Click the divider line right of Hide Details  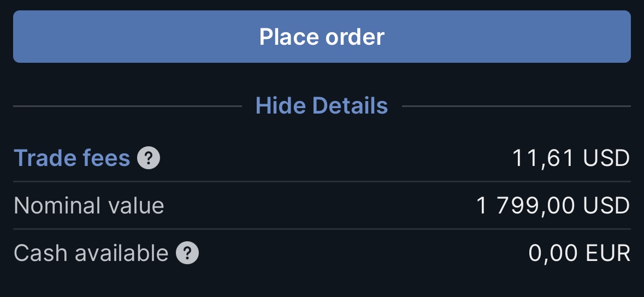[x=516, y=106]
